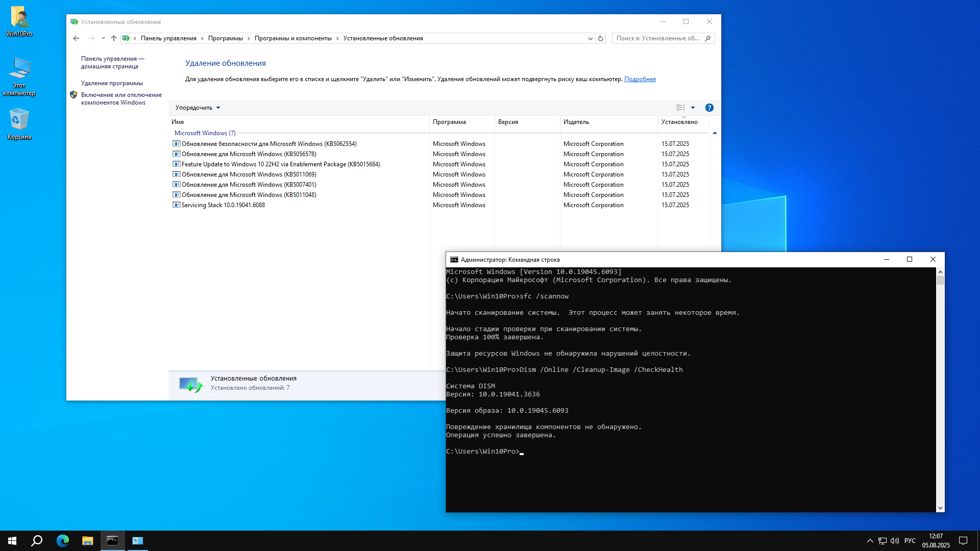Image resolution: width=980 pixels, height=551 pixels.
Task: Switch to Control Panel taskbar button
Action: pyautogui.click(x=137, y=541)
